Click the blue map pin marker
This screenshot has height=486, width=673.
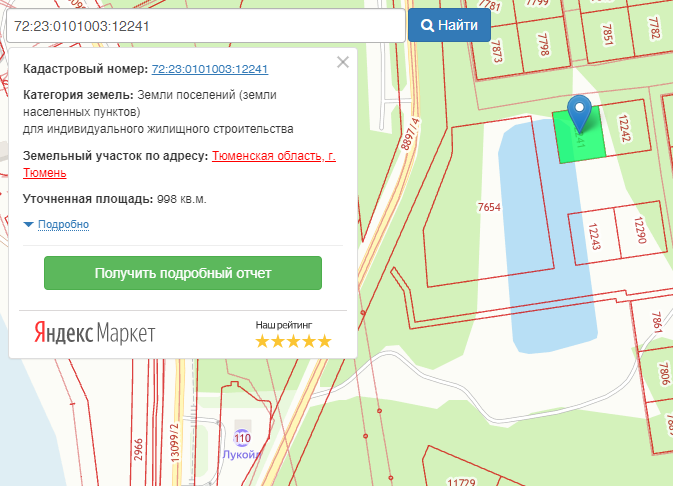pos(579,113)
